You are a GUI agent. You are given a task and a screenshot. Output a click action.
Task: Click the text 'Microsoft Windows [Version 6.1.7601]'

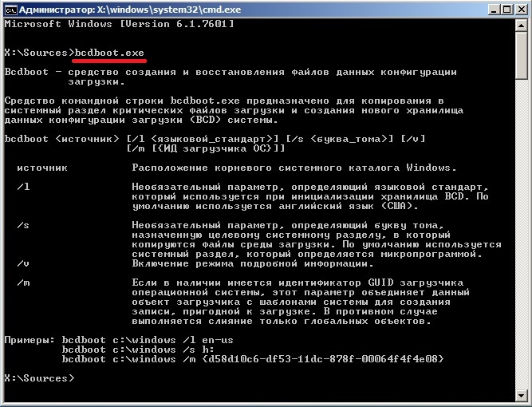tap(119, 24)
